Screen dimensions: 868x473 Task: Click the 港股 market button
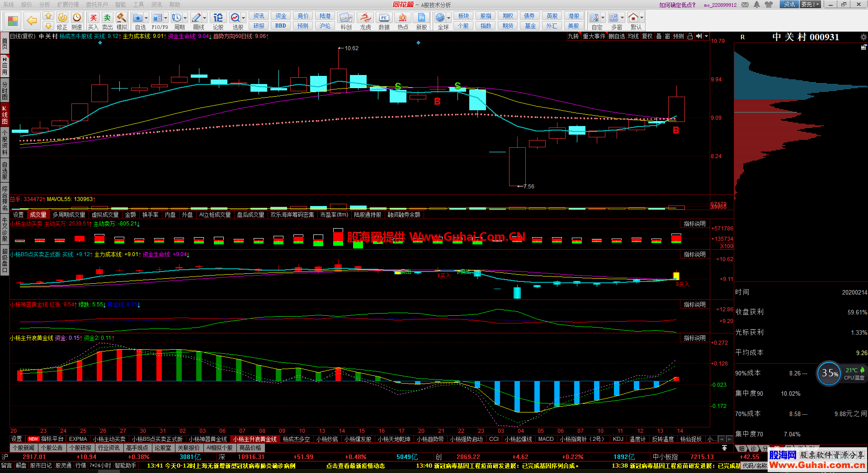pos(574,16)
